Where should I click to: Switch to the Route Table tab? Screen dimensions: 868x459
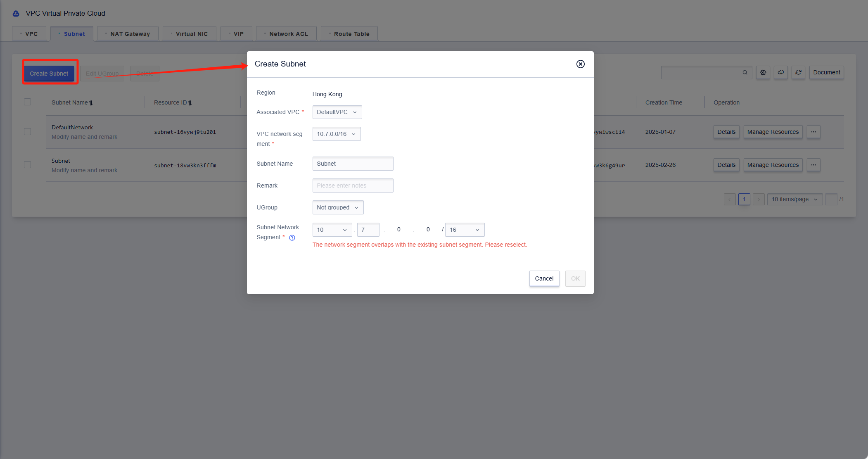pyautogui.click(x=349, y=34)
